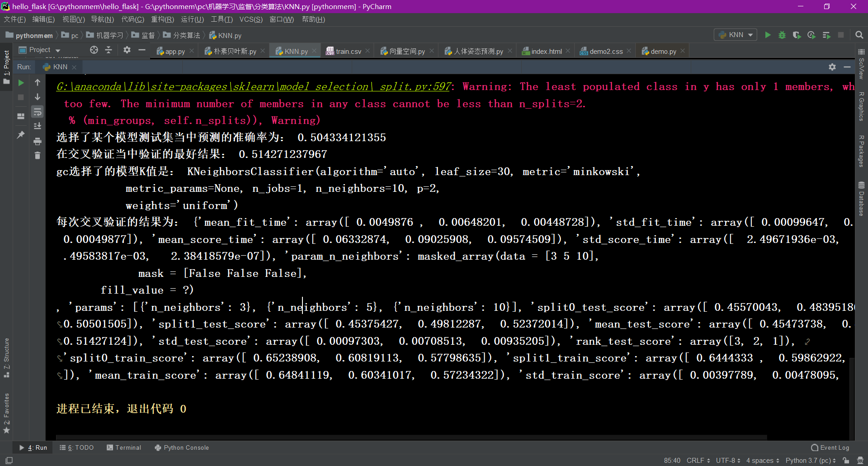Open the 文件(F) menu
Image resolution: width=868 pixels, height=466 pixels.
[15, 19]
